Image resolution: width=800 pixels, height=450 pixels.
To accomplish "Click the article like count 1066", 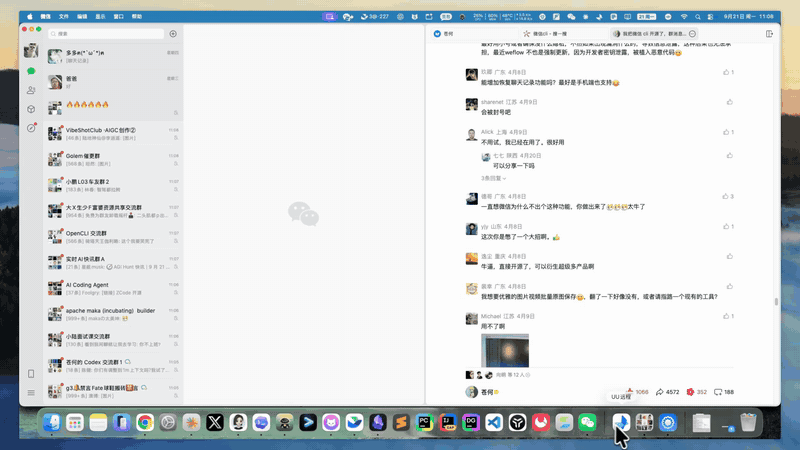I will pyautogui.click(x=637, y=392).
